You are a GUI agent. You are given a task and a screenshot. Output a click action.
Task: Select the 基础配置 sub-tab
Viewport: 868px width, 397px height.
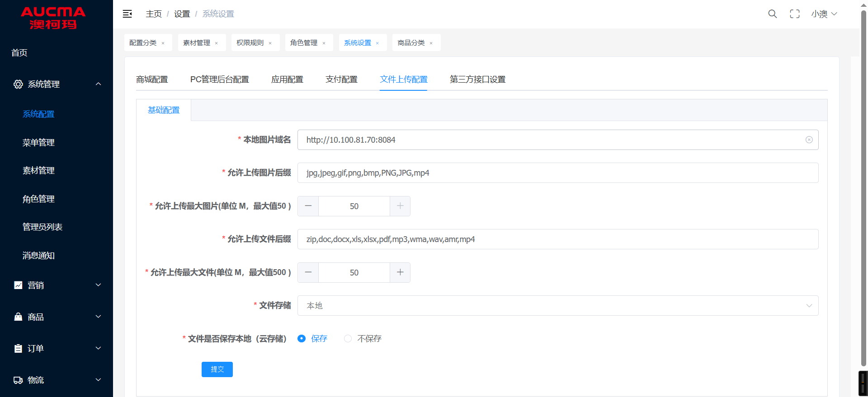coord(164,110)
